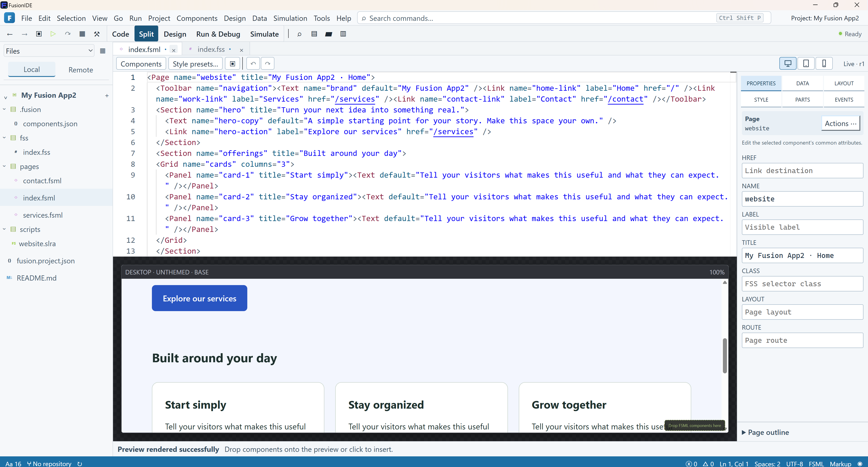
Task: Click the preview vertical scrollbar thumb
Action: pos(725,356)
